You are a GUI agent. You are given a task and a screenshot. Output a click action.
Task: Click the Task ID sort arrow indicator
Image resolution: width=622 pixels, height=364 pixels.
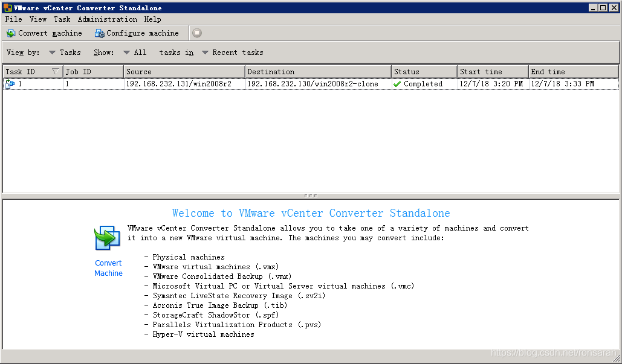(x=56, y=72)
